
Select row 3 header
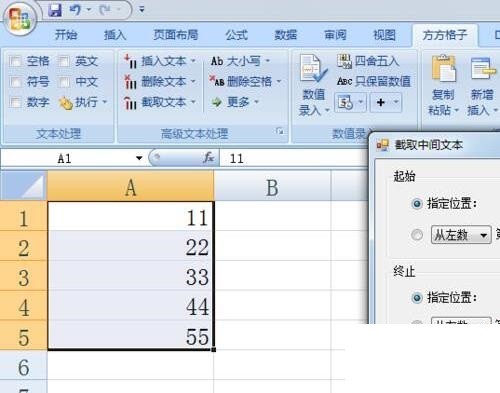[x=23, y=276]
